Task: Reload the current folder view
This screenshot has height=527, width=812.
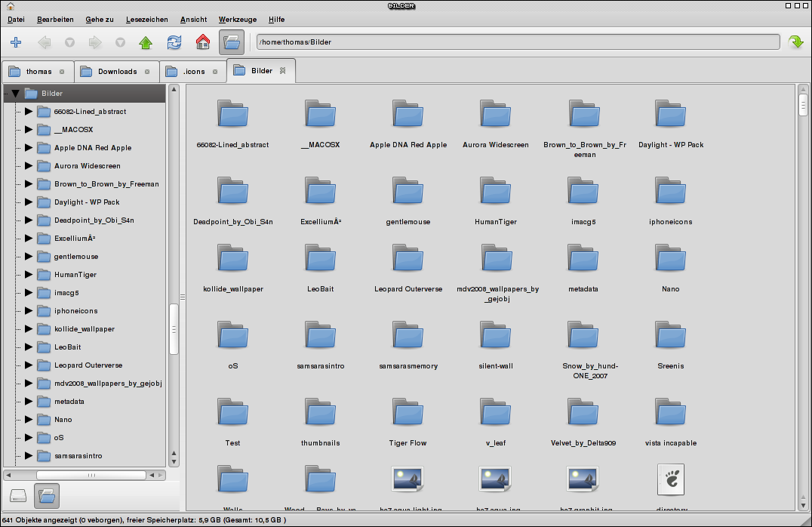Action: [x=174, y=42]
